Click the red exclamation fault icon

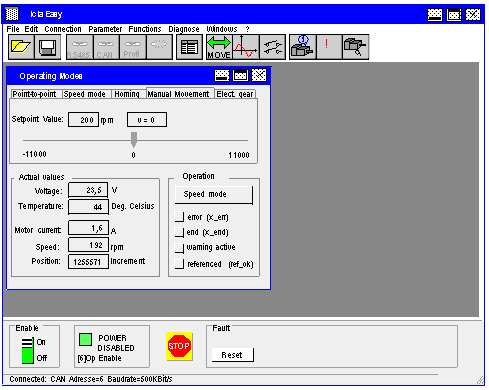[x=328, y=47]
